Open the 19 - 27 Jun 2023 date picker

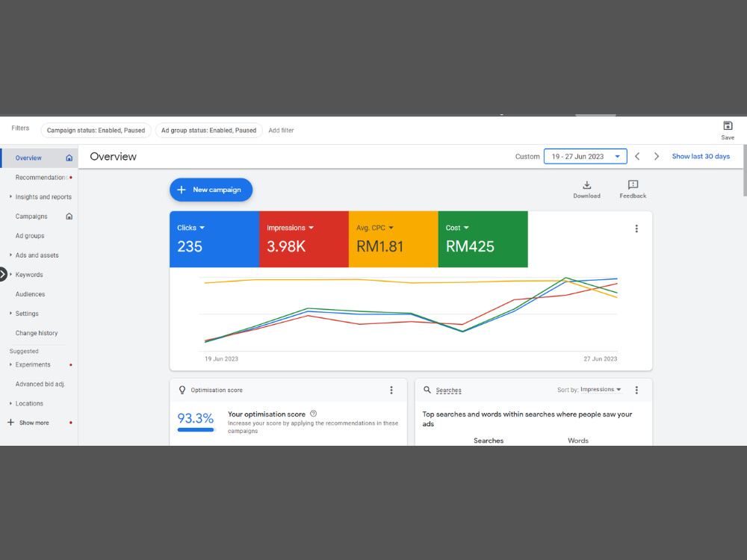coord(585,156)
